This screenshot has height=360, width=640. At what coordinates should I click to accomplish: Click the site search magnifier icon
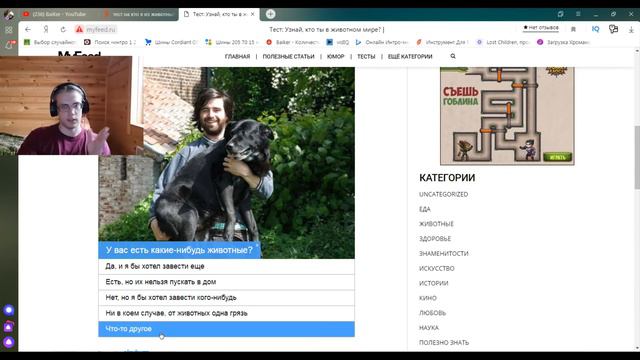[x=453, y=56]
